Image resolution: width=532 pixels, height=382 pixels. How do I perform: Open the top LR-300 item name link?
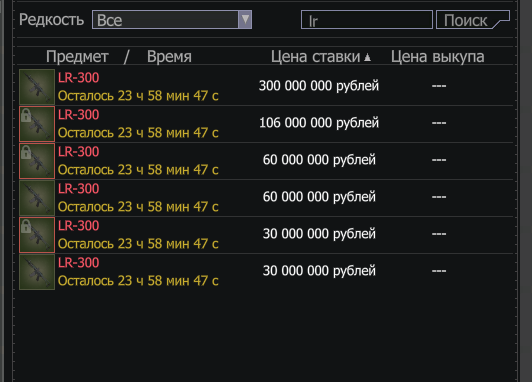pos(78,78)
